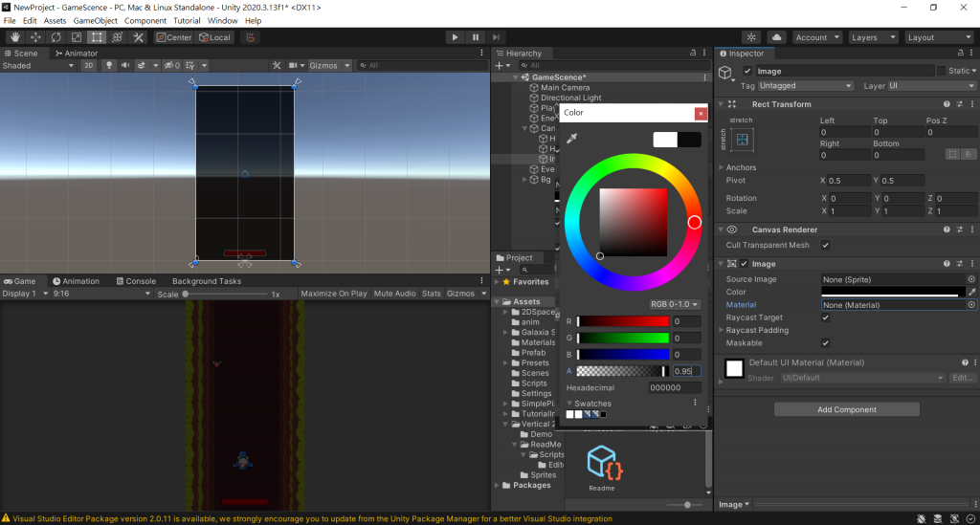Image resolution: width=980 pixels, height=525 pixels.
Task: Click Add Component button
Action: coord(847,409)
